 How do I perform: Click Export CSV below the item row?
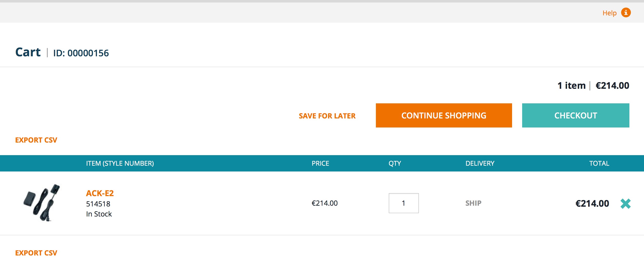point(36,253)
